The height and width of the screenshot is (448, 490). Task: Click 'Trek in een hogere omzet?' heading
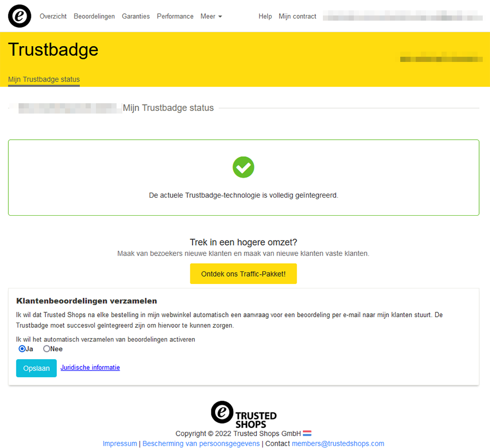[243, 242]
